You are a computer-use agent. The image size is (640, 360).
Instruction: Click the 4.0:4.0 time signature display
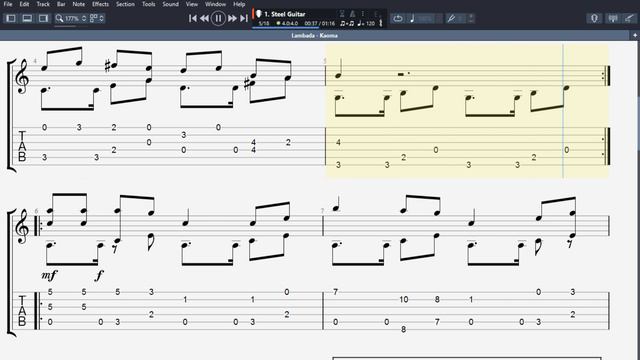click(x=289, y=24)
